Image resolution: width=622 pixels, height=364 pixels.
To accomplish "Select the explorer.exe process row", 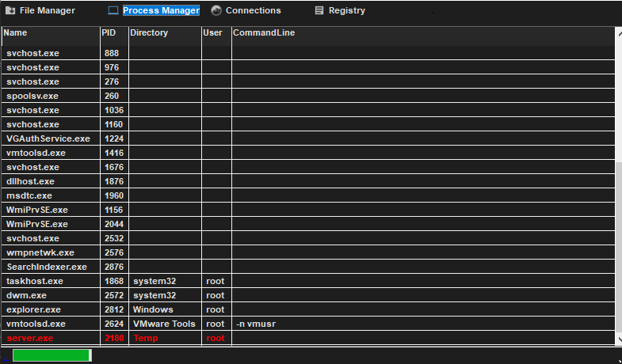I will pyautogui.click(x=33, y=309).
